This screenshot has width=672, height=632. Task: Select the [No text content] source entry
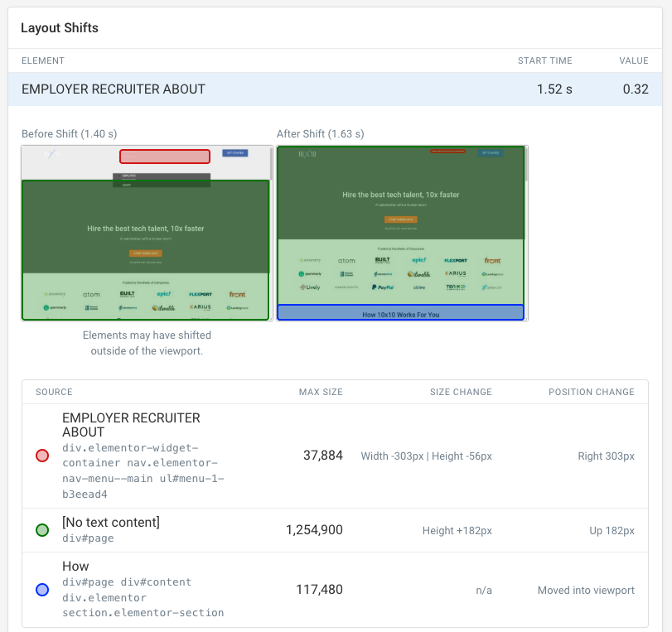pos(111,522)
